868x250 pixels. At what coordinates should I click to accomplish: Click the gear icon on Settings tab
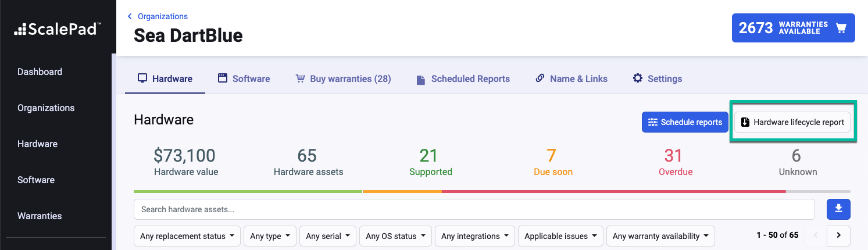pos(638,78)
